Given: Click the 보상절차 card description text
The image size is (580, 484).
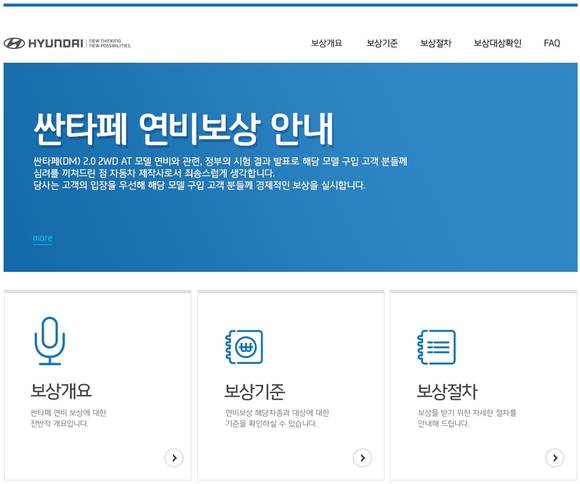Looking at the screenshot, I should pyautogui.click(x=467, y=418).
